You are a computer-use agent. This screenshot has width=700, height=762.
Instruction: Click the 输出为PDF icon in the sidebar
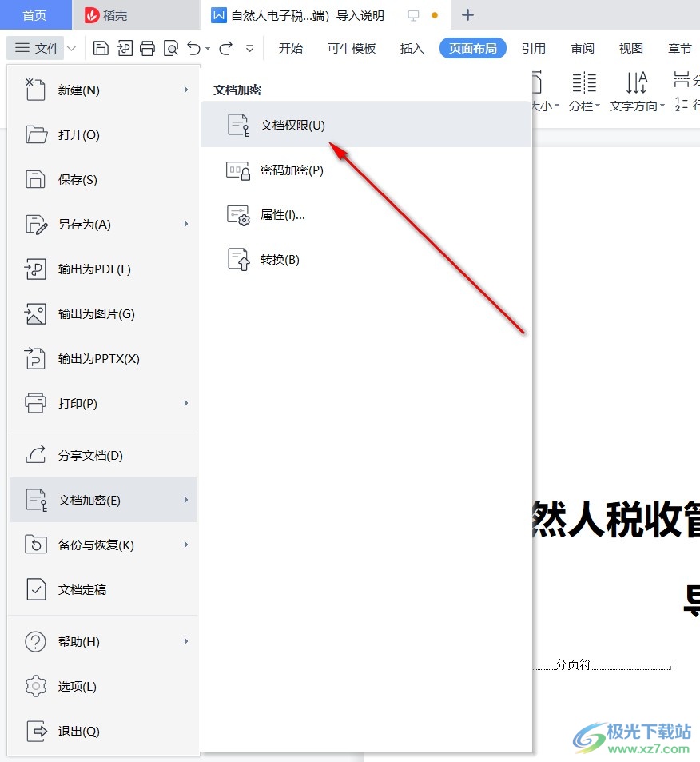pyautogui.click(x=35, y=269)
